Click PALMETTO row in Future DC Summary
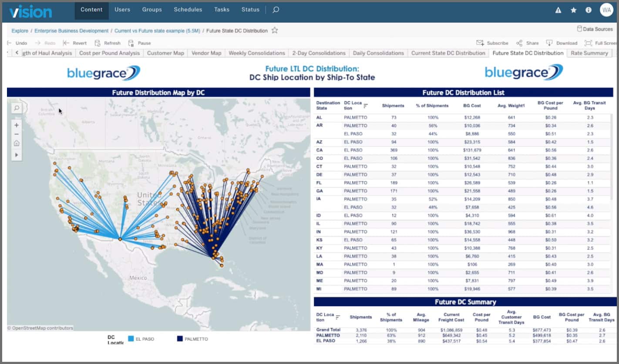The width and height of the screenshot is (619, 364). [465, 335]
